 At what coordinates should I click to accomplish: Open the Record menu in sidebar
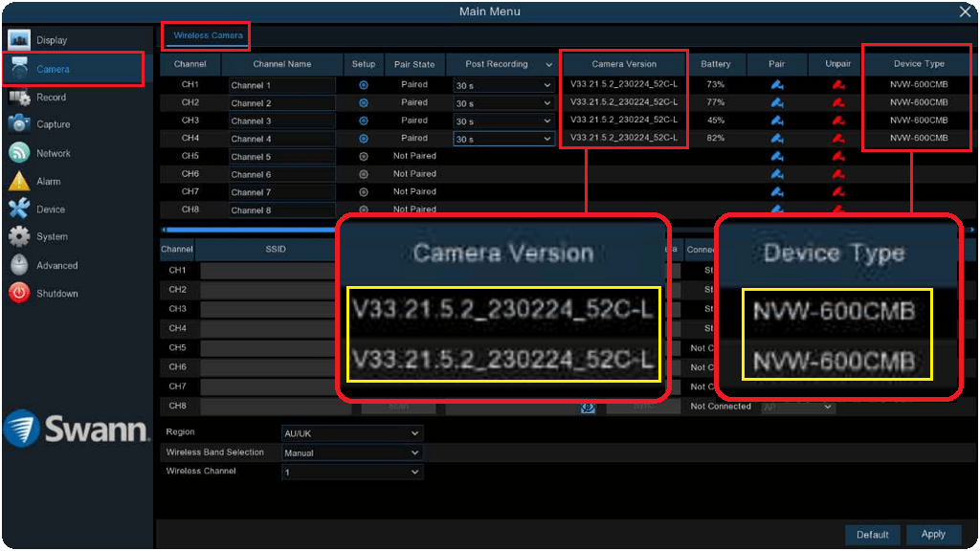[x=51, y=98]
